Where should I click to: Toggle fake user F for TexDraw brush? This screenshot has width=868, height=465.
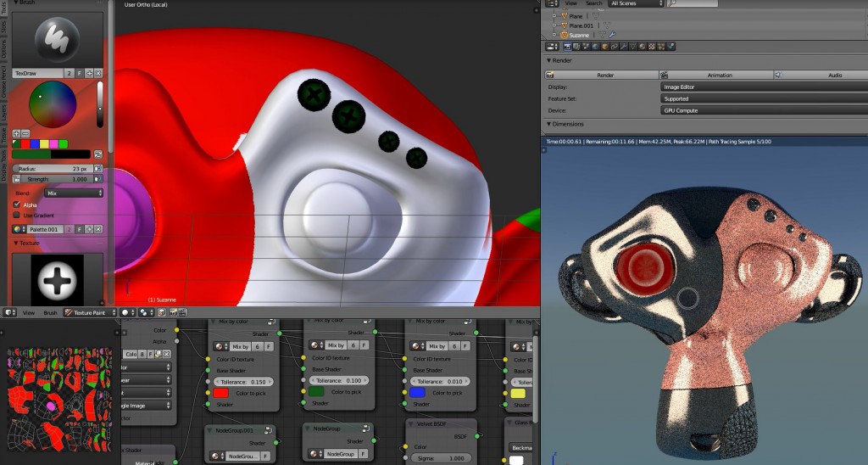click(x=81, y=73)
